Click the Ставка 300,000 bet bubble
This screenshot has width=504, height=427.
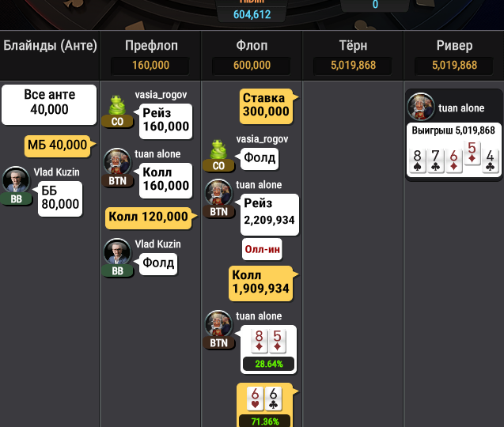(x=267, y=106)
